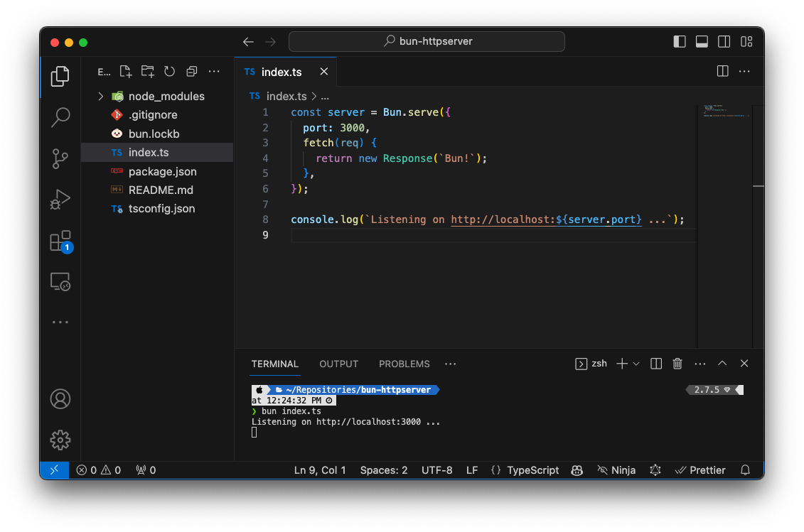
Task: Click the forwarded ports indicator showing 0
Action: [x=146, y=470]
